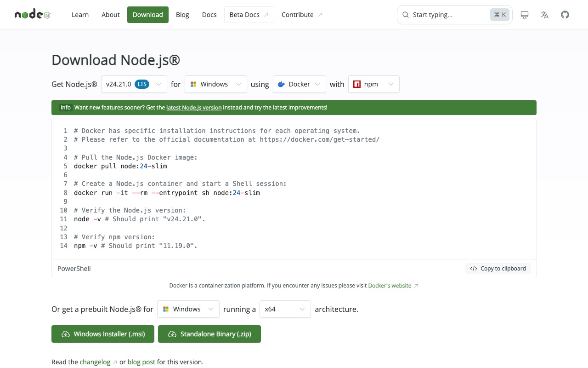Focus the 'Start typing...' search field
Screen dimensions: 588x368
(455, 15)
